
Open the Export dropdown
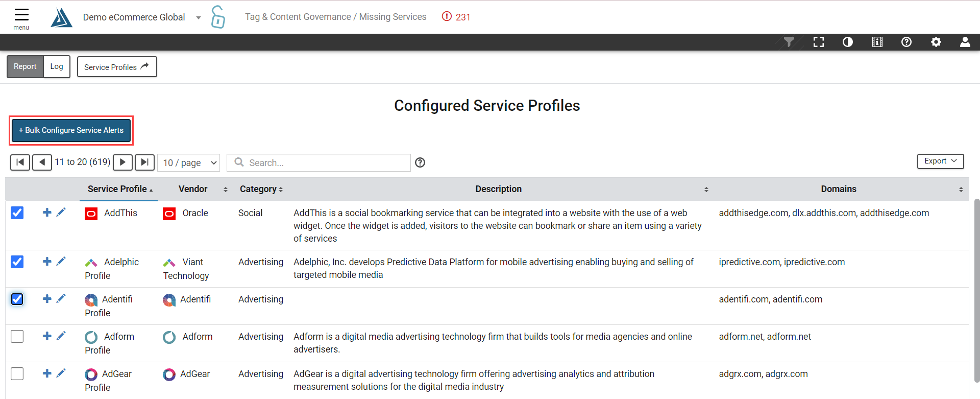(x=940, y=161)
